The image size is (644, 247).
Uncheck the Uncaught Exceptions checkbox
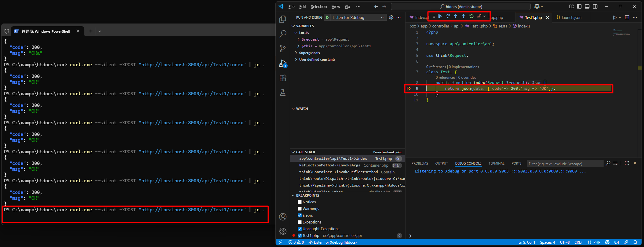point(300,229)
